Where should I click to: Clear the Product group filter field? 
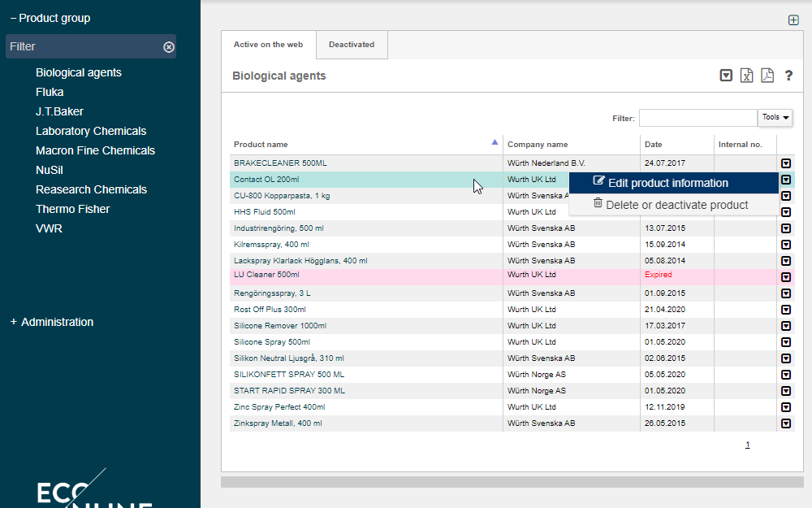[x=169, y=47]
